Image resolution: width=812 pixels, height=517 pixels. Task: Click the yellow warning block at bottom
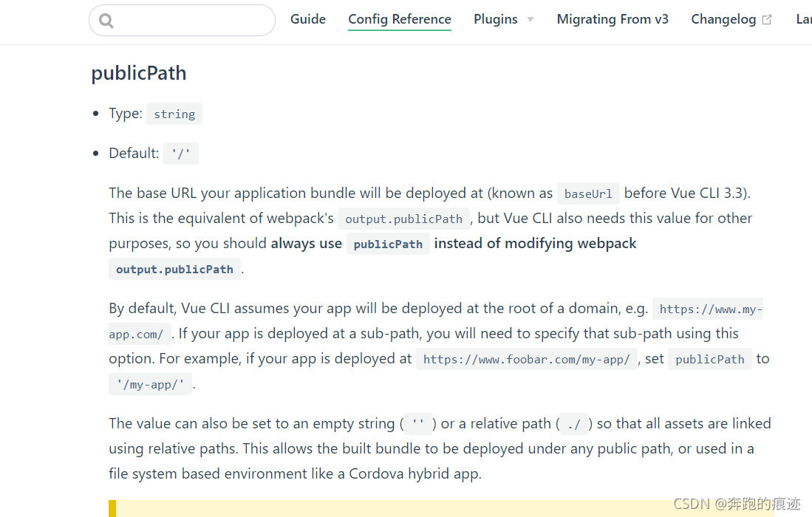click(x=443, y=509)
